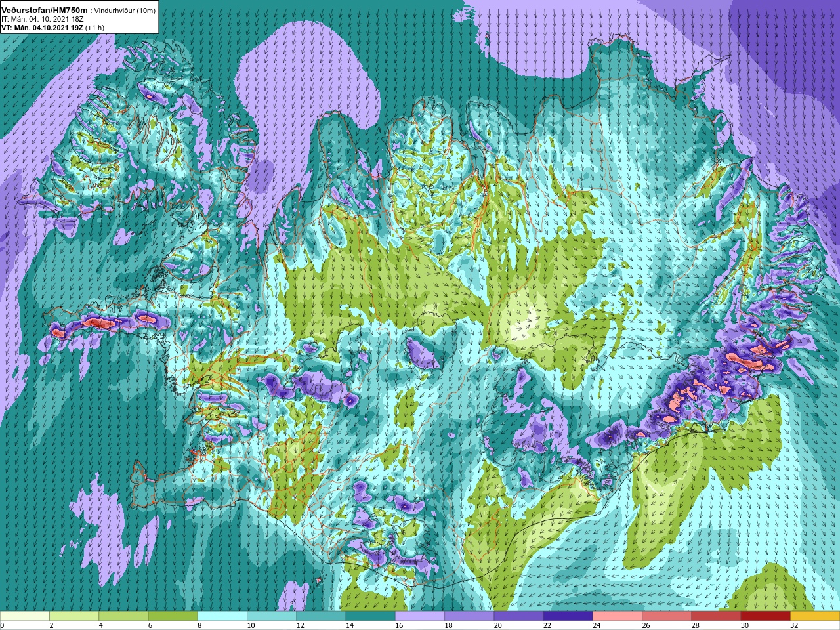
Task: Click the lavender 18–20 legend swatch
Action: point(469,616)
